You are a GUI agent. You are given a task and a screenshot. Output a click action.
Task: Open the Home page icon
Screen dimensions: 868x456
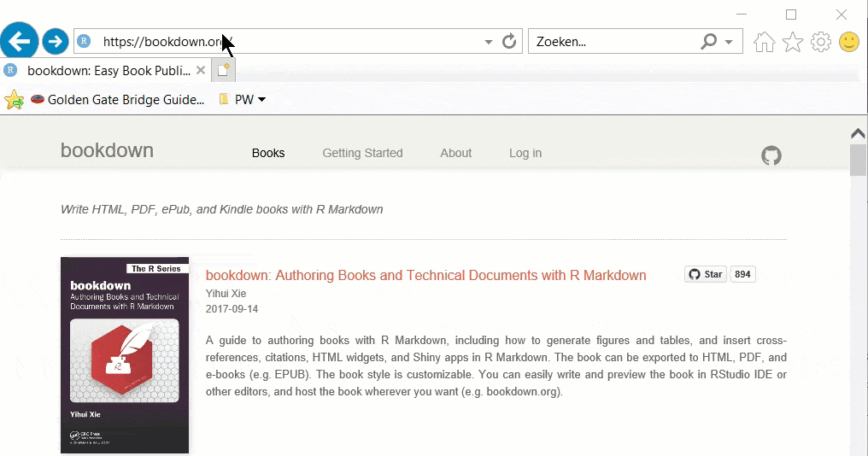coord(764,42)
